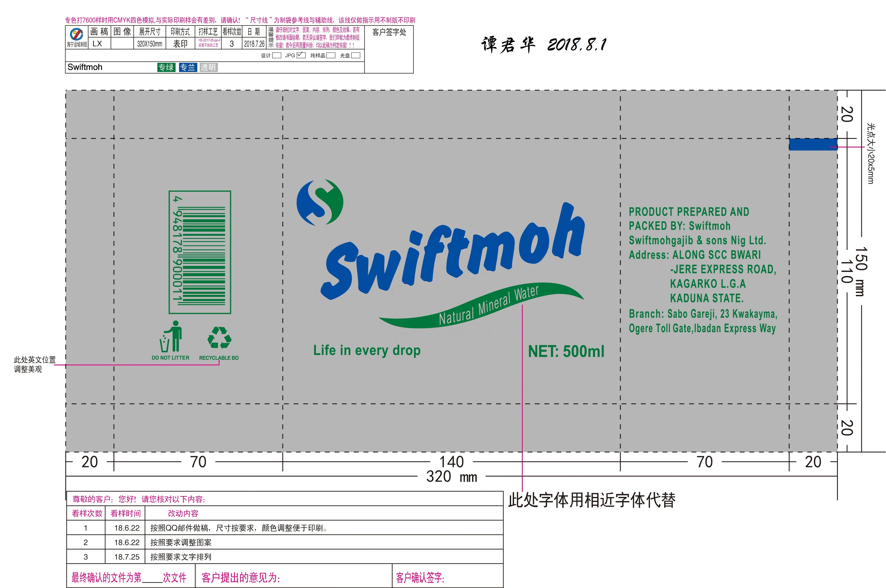The image size is (886, 588).
Task: Click the Life in every drop slogan
Action: pos(367,351)
